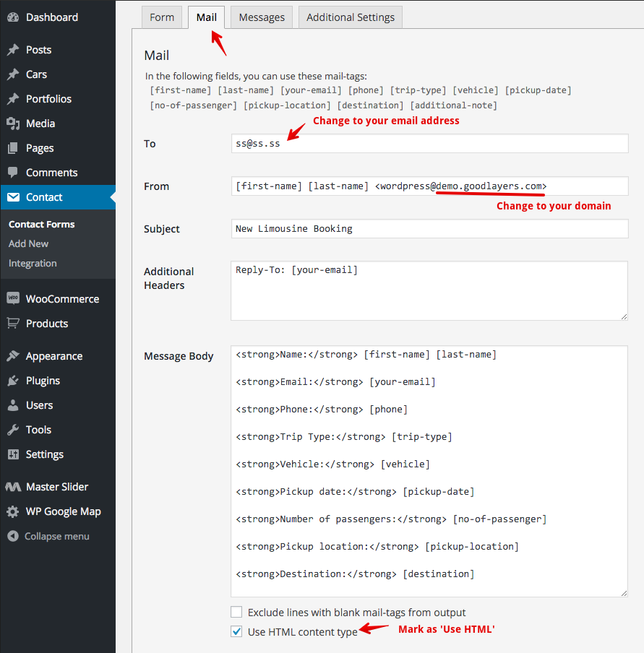Click the Plugins plug icon

[13, 381]
